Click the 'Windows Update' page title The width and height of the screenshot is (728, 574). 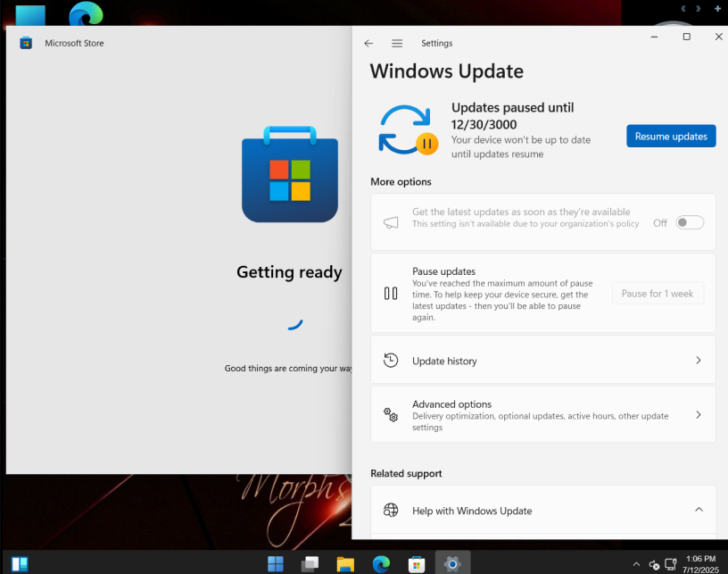click(447, 71)
